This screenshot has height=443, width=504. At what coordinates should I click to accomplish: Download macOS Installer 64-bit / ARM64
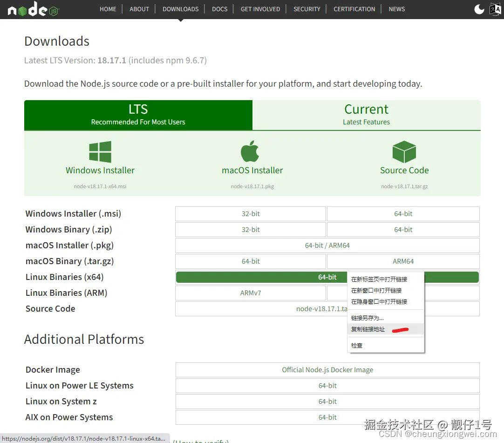[x=327, y=245]
